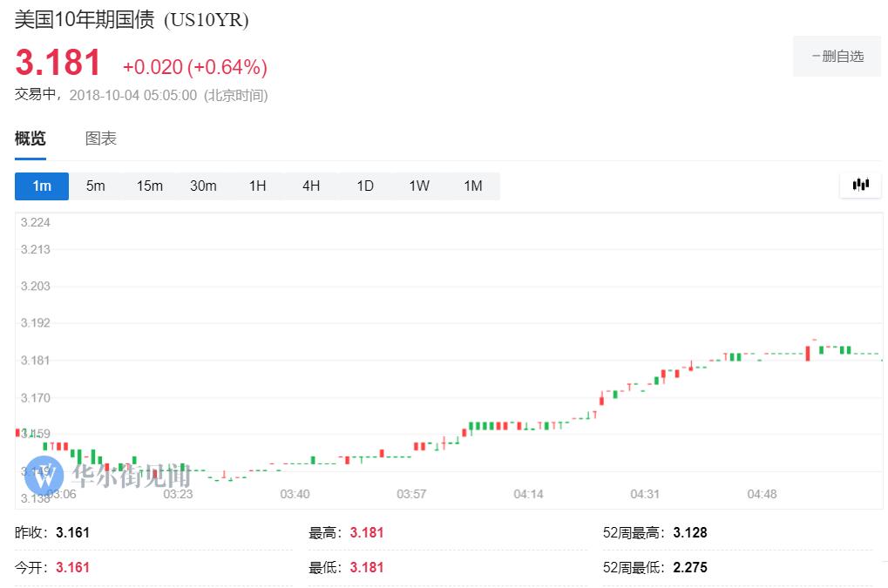This screenshot has height=588, width=888.
Task: Select the 5m timeframe
Action: click(x=96, y=186)
